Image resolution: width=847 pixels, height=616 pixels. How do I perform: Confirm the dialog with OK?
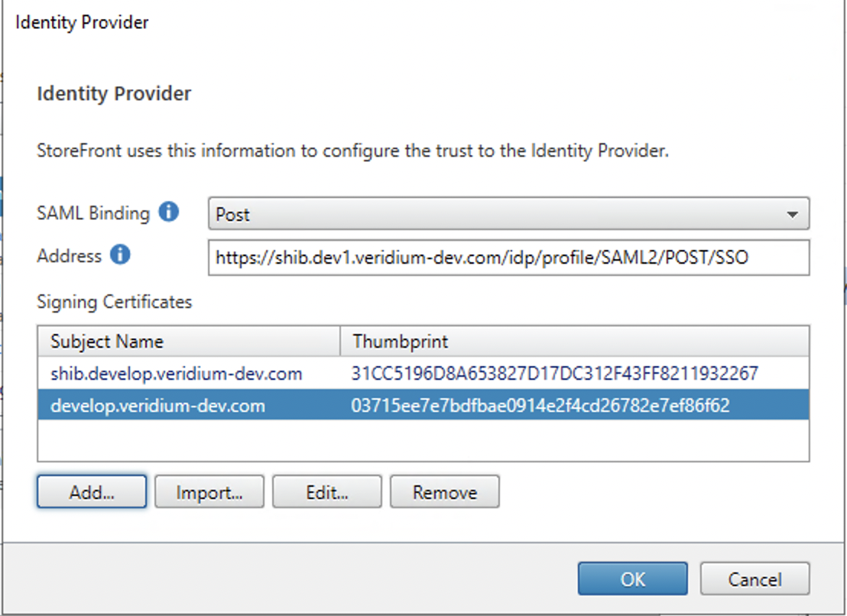[x=632, y=579]
